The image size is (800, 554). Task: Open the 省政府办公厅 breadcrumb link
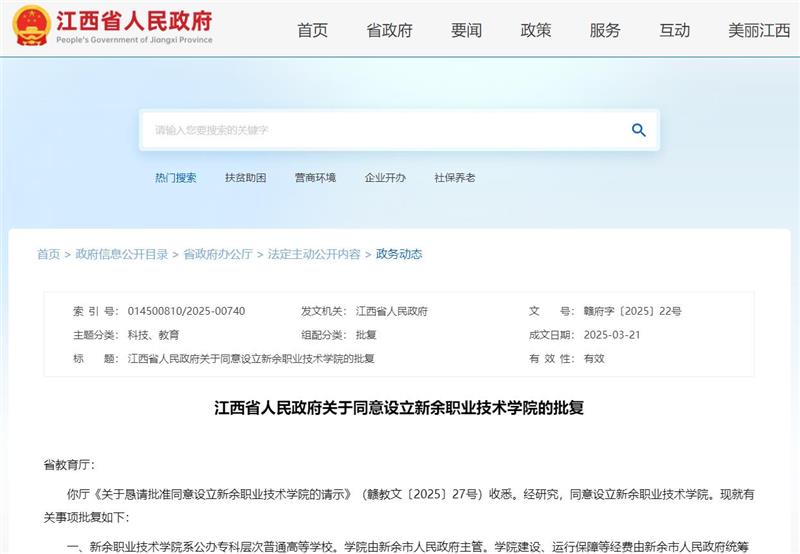(x=218, y=254)
